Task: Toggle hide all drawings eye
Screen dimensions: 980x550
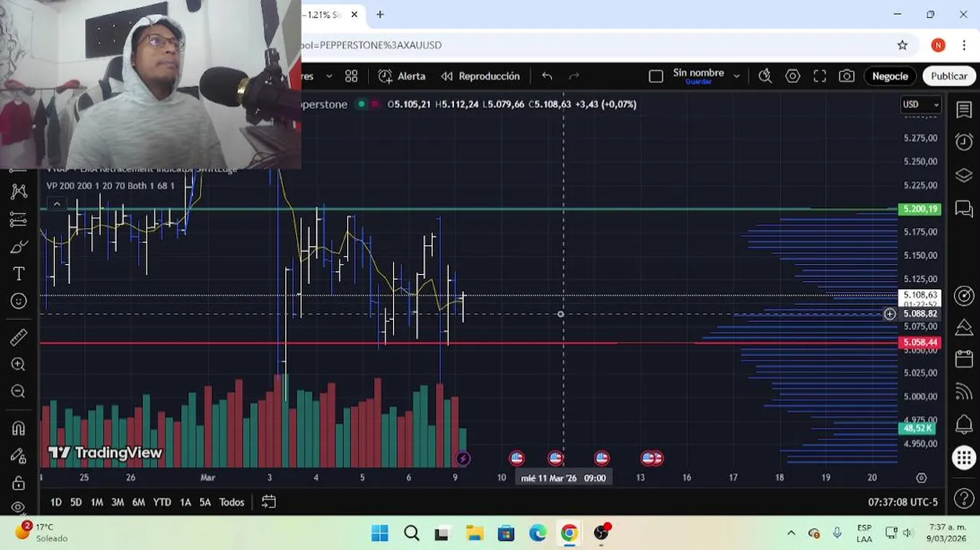Action: point(19,507)
